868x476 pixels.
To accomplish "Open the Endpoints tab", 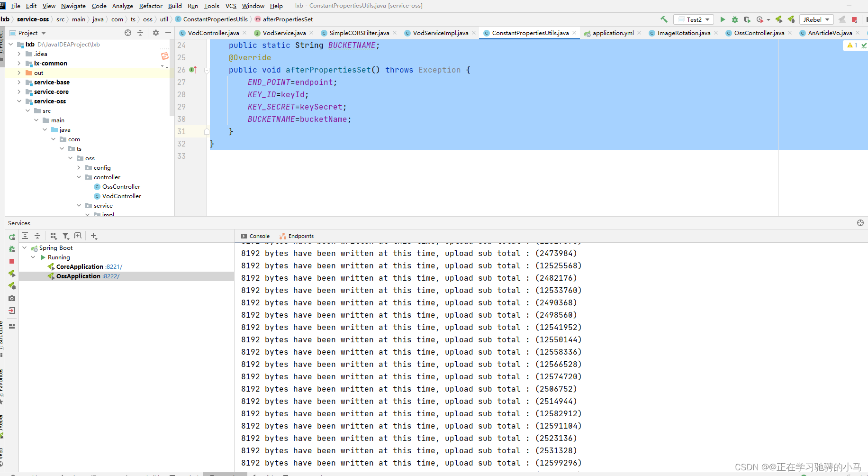I will coord(300,236).
